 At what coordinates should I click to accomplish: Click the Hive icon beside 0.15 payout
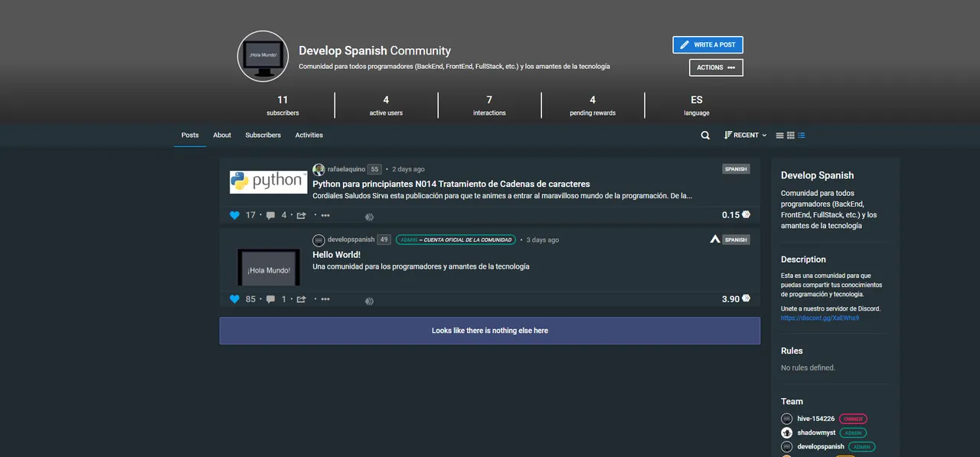pyautogui.click(x=746, y=215)
